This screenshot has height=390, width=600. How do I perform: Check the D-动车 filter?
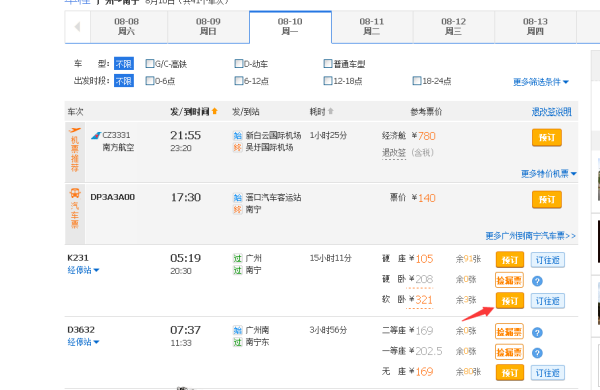[238, 64]
